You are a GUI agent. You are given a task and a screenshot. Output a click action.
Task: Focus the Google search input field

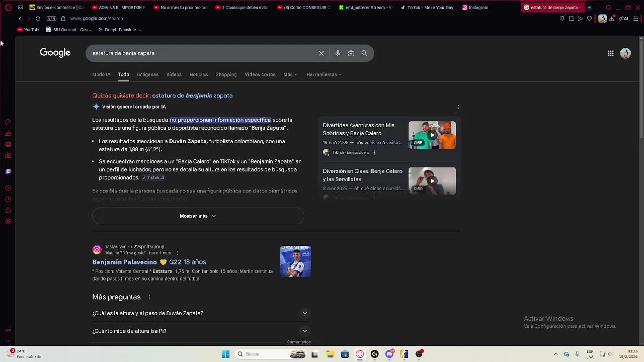[201, 53]
